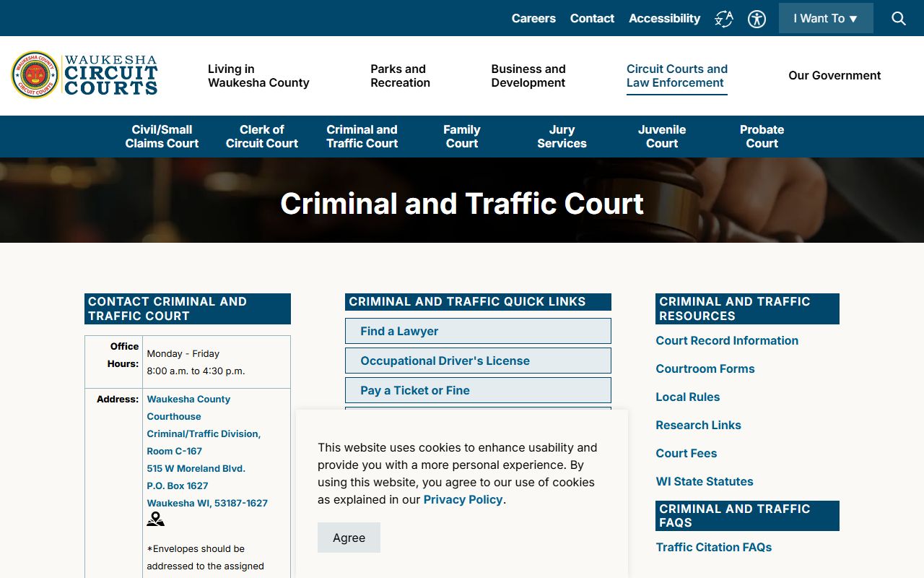Agree to the cookie notice
Screen dimensions: 924x578
[349, 538]
